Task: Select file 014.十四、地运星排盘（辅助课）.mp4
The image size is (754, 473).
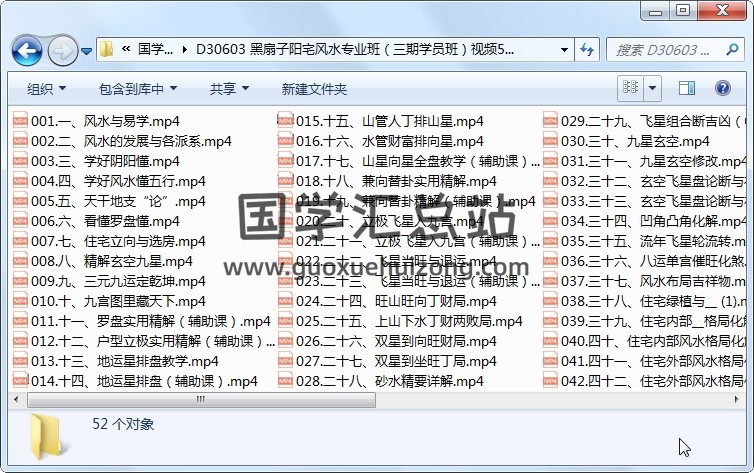Action: point(136,381)
